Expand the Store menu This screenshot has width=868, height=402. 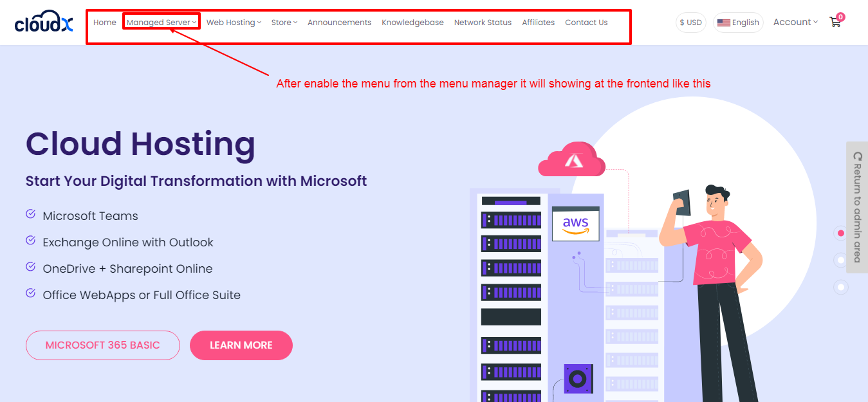[284, 23]
